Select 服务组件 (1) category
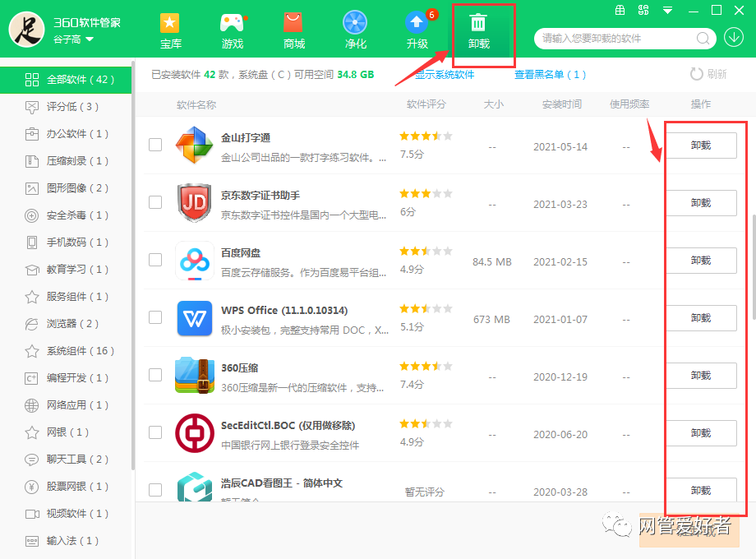This screenshot has height=559, width=756. point(66,297)
